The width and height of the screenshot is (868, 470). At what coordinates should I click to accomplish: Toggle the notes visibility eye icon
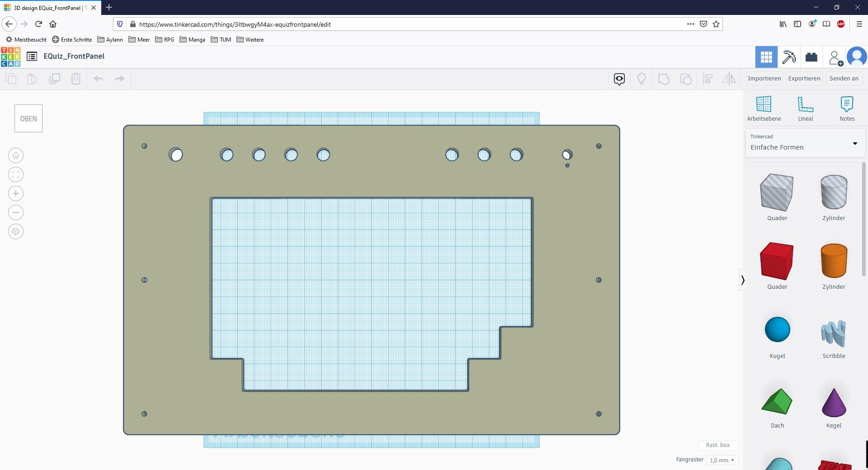[x=619, y=79]
